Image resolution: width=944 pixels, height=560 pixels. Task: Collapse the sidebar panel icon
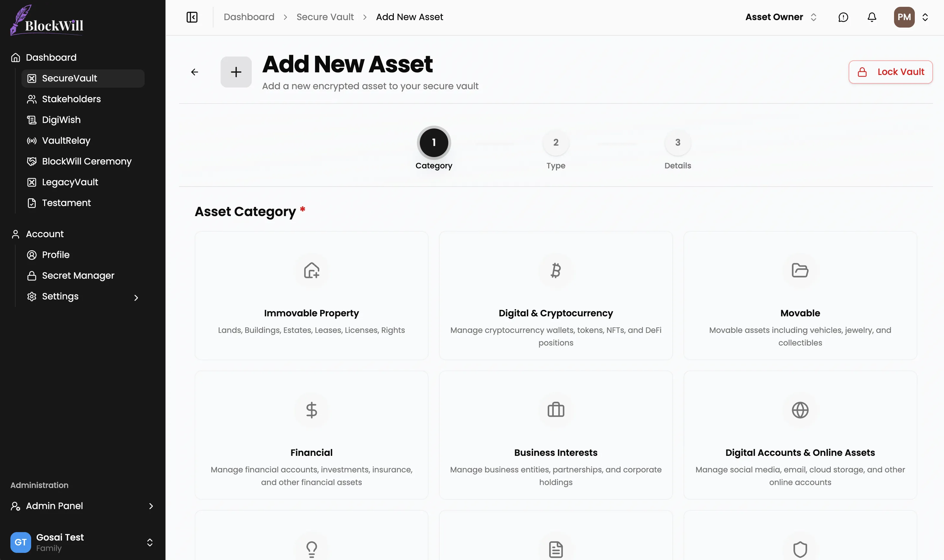coord(192,18)
